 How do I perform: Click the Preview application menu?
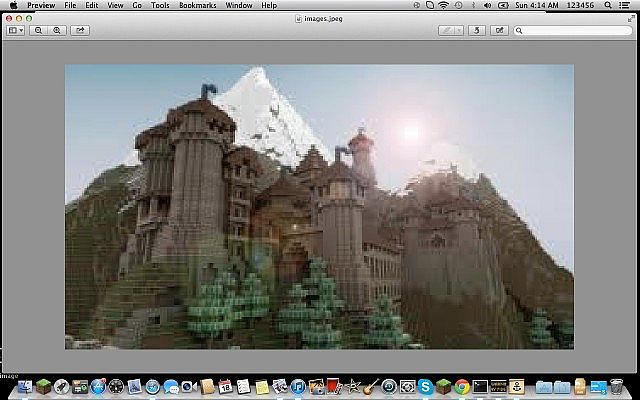[41, 6]
